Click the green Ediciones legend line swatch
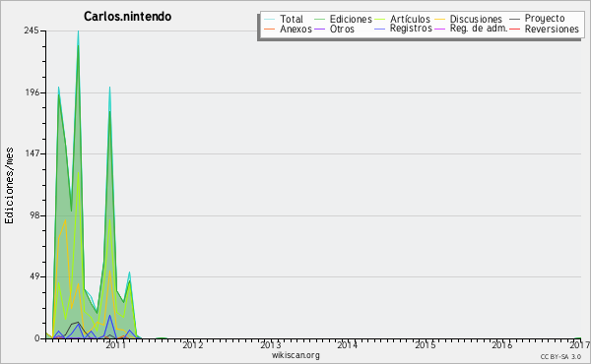 point(319,19)
